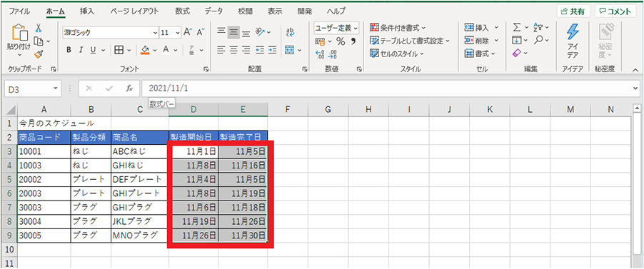Screen dimensions: 644x269
Task: Click the AutoSum sigma icon
Action: pos(517,28)
